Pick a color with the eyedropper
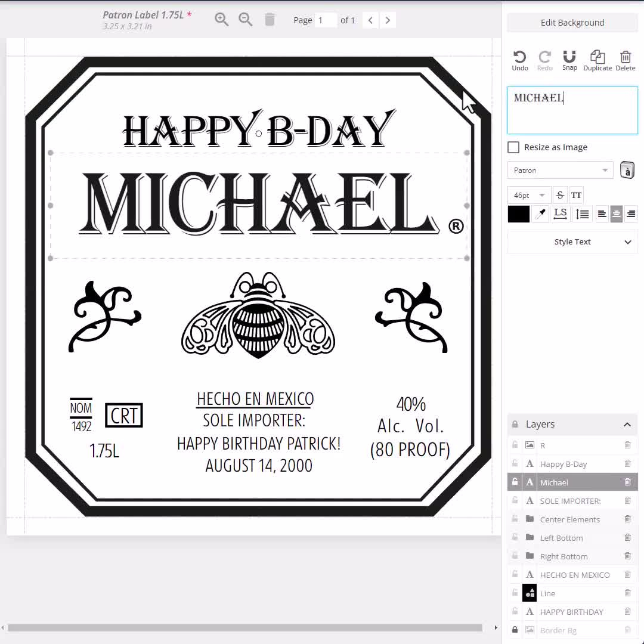This screenshot has height=644, width=644. (x=541, y=213)
